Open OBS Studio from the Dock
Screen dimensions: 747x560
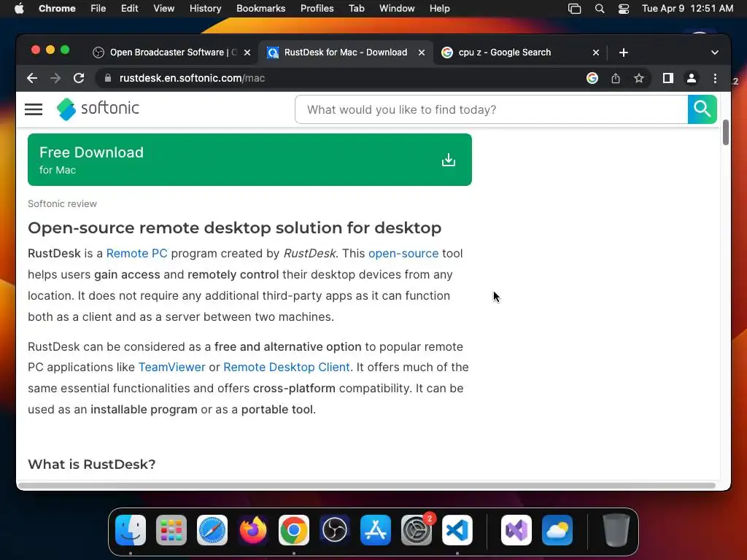(x=335, y=530)
